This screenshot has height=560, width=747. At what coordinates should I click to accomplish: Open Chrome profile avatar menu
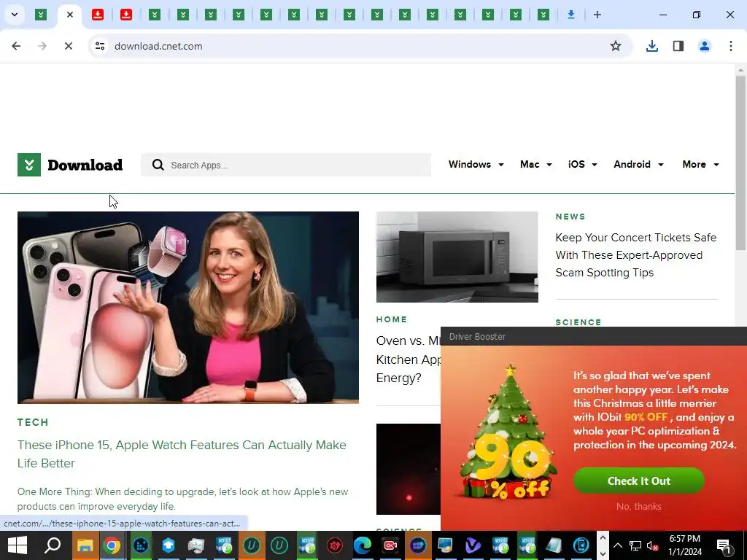coord(704,46)
